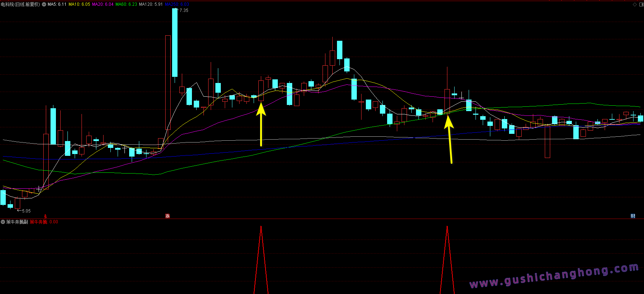Click the 策牛奔腾 red value label
This screenshot has width=644, height=294.
(x=44, y=222)
